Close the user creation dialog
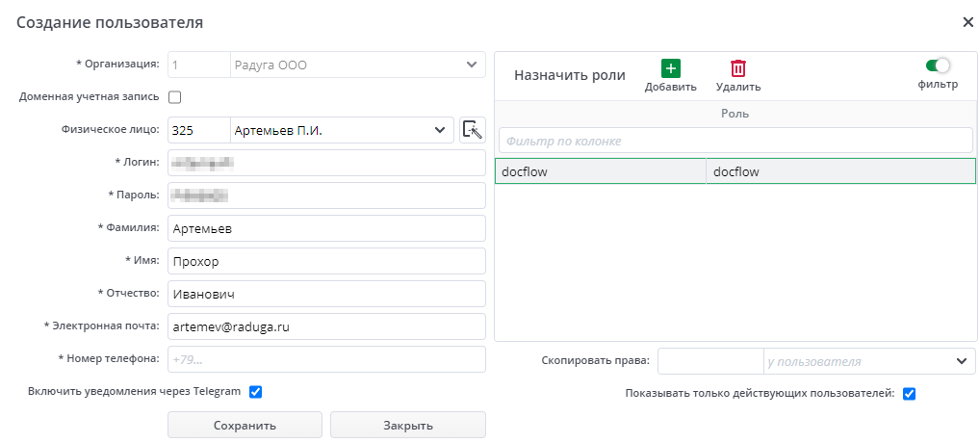980x443 pixels. (x=967, y=21)
